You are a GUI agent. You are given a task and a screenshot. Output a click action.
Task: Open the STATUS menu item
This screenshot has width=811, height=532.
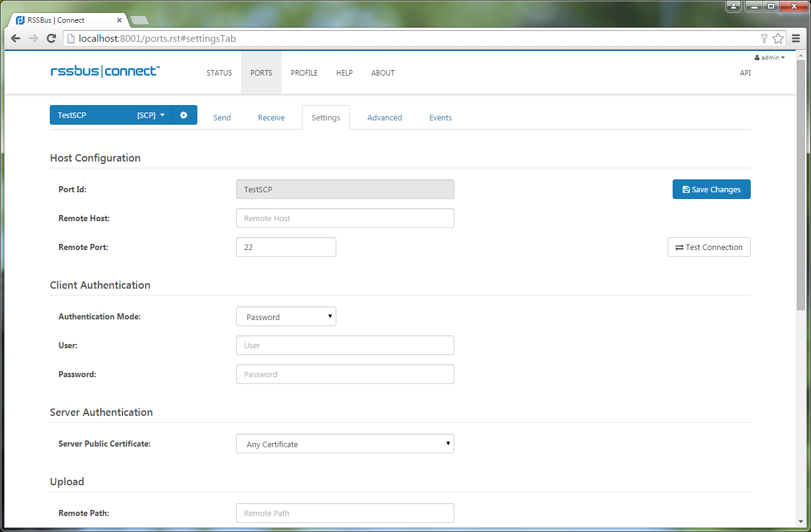pyautogui.click(x=219, y=73)
